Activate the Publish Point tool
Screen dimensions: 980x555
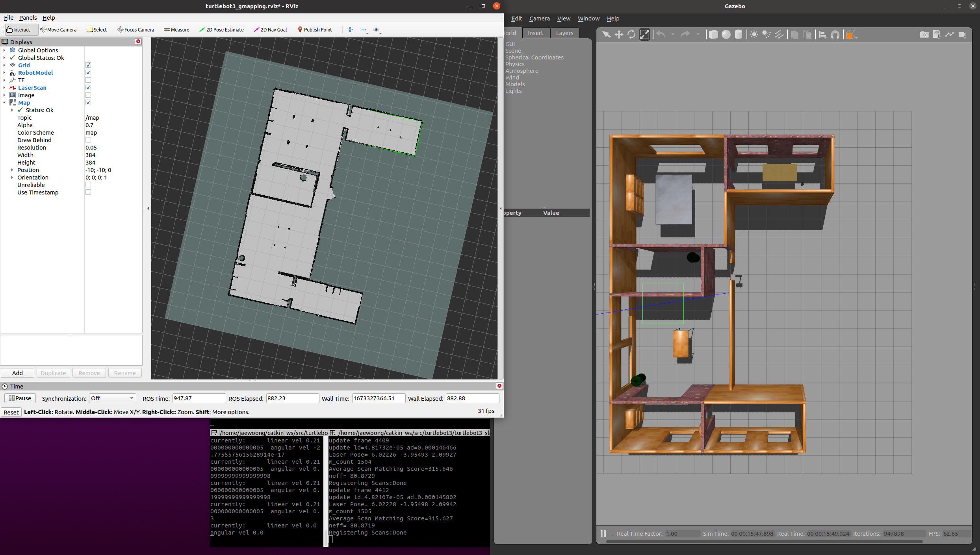pos(315,30)
